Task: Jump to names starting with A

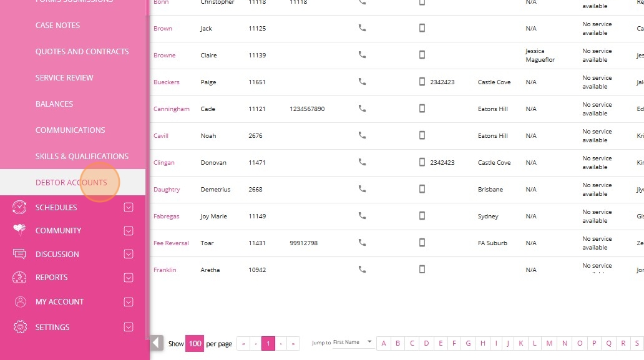Action: (x=384, y=343)
